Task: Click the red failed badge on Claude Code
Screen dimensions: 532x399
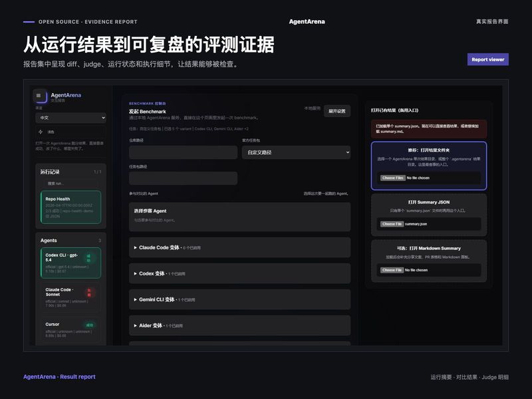Action: (x=89, y=293)
